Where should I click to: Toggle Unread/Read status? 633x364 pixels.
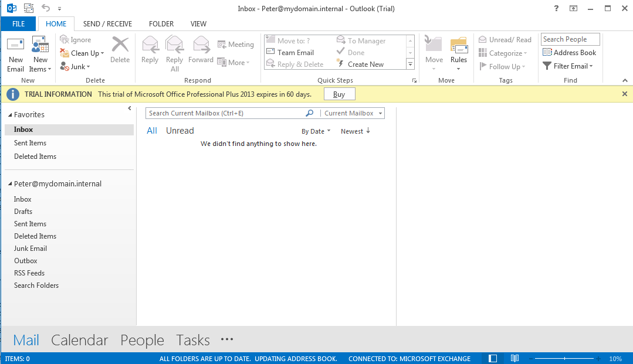click(505, 39)
